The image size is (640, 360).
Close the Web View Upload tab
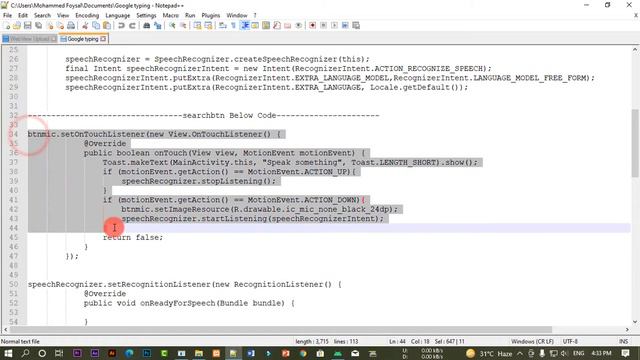coord(53,39)
